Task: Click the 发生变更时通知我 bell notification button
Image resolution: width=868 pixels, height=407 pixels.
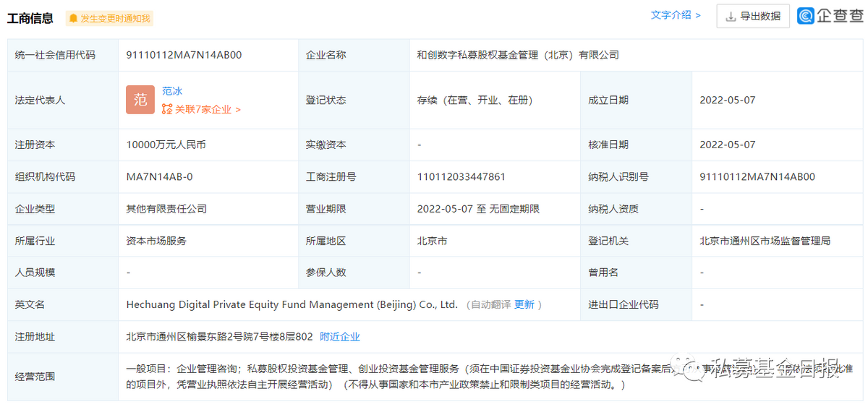Action: tap(109, 18)
